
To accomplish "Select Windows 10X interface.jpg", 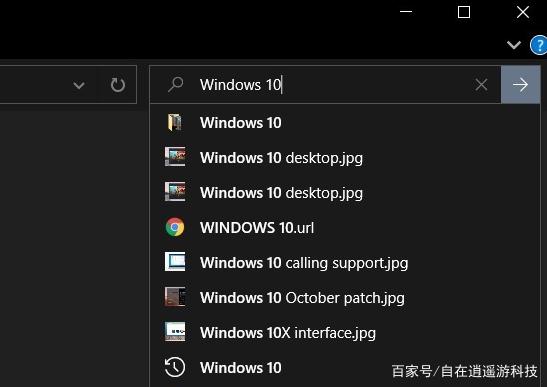I will [x=345, y=333].
